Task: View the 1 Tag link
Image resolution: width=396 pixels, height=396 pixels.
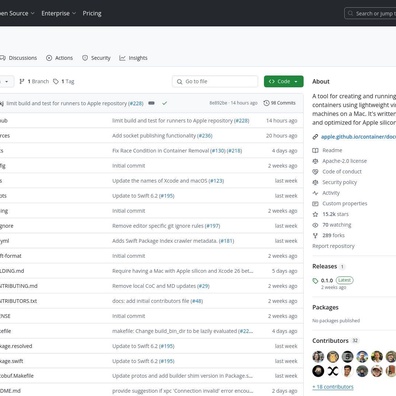Action: click(x=64, y=81)
